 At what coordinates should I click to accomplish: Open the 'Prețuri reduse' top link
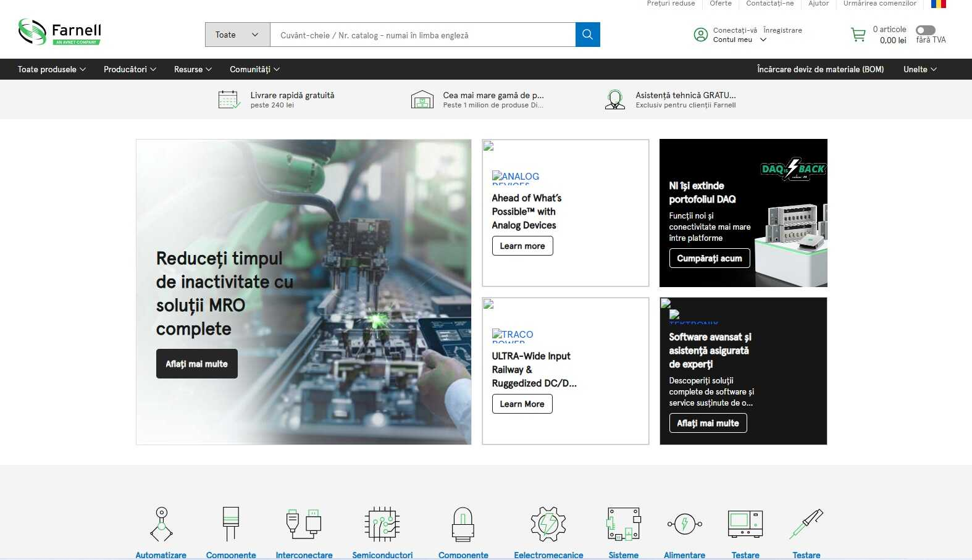pos(671,4)
